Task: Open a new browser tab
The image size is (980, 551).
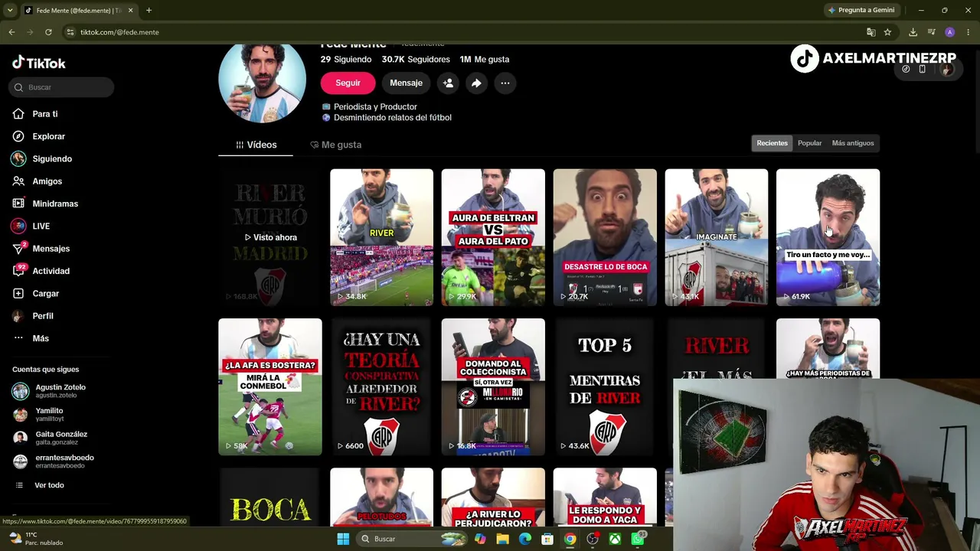Action: coord(149,10)
